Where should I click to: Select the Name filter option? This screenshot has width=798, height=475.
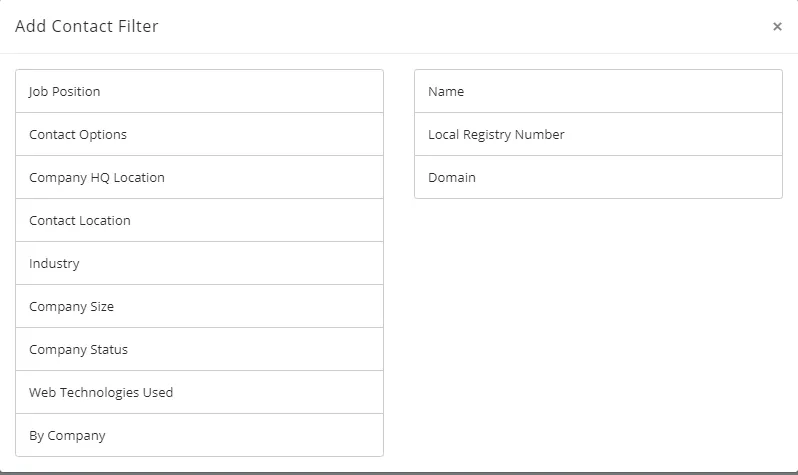[598, 91]
